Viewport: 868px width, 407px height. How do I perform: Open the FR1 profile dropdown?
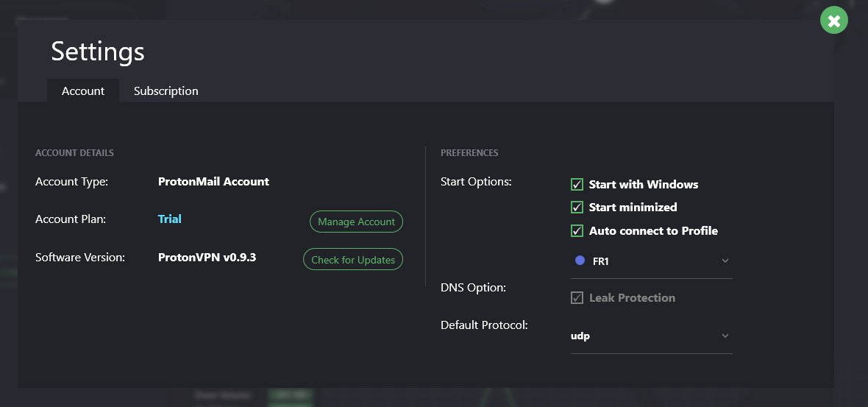coord(652,261)
